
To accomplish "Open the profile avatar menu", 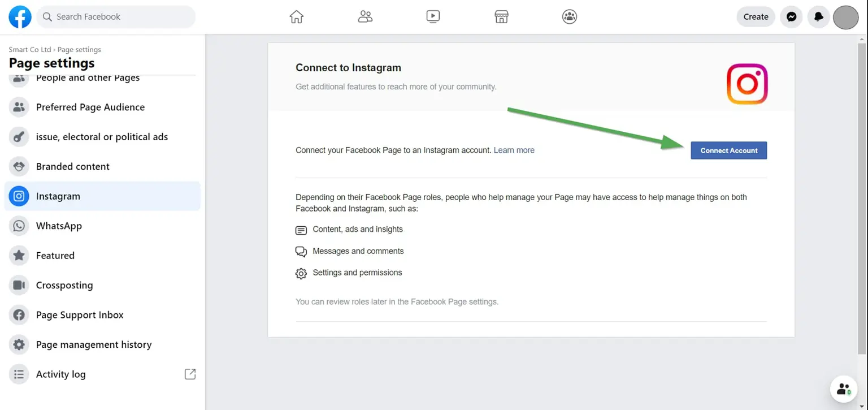I will [x=845, y=17].
